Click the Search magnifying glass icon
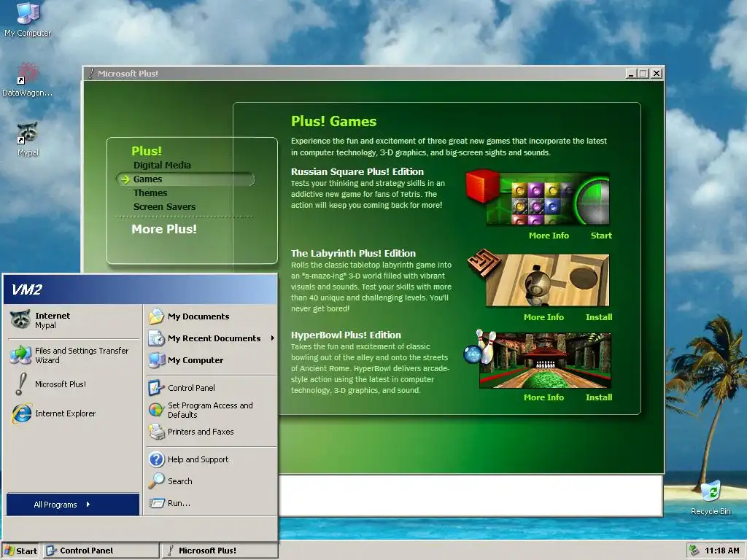The width and height of the screenshot is (747, 560). (x=156, y=481)
